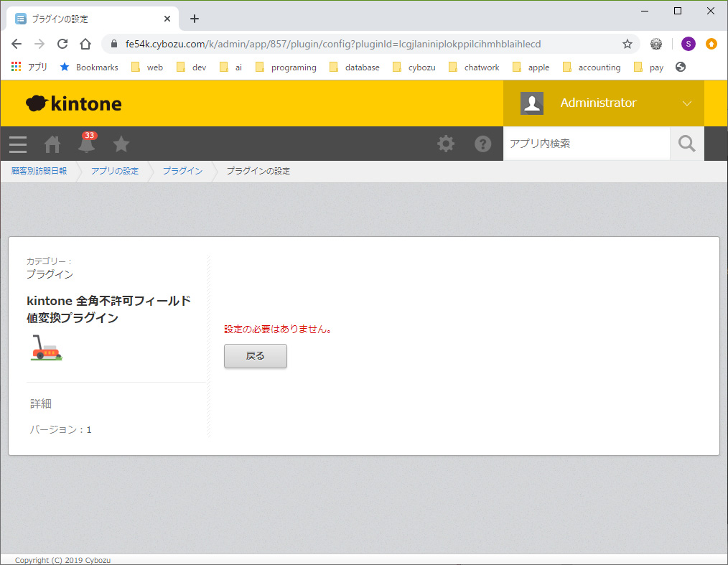Go to アプリの設定 breadcrumb link

coord(115,171)
